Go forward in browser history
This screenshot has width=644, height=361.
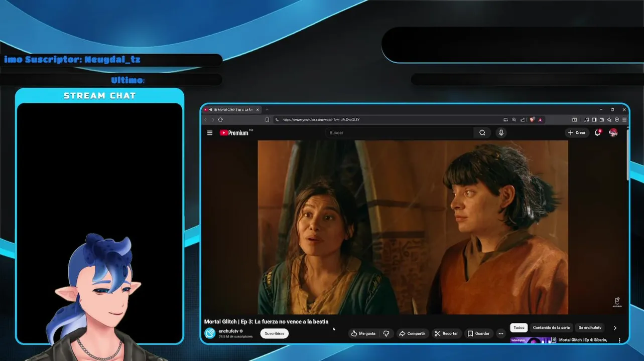212,120
